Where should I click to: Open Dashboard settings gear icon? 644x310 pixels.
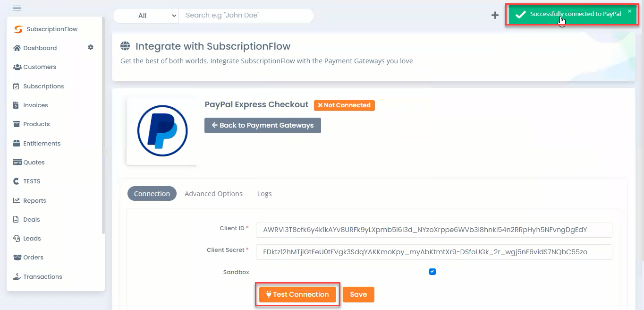point(91,48)
